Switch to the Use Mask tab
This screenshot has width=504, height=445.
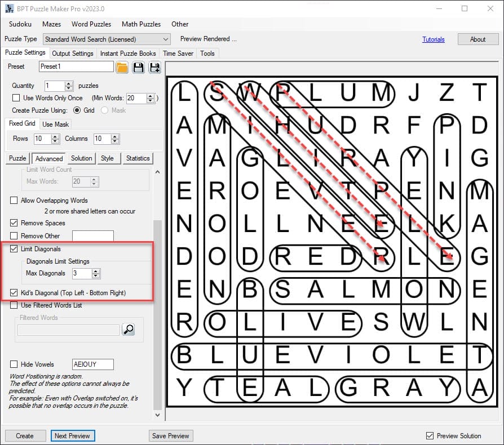[x=55, y=124]
